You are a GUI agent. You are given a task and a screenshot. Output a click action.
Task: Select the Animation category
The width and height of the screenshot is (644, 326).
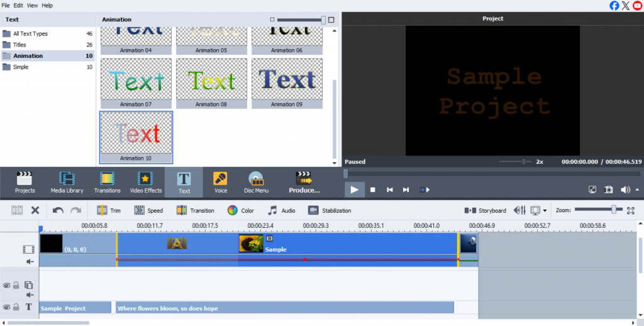48,56
